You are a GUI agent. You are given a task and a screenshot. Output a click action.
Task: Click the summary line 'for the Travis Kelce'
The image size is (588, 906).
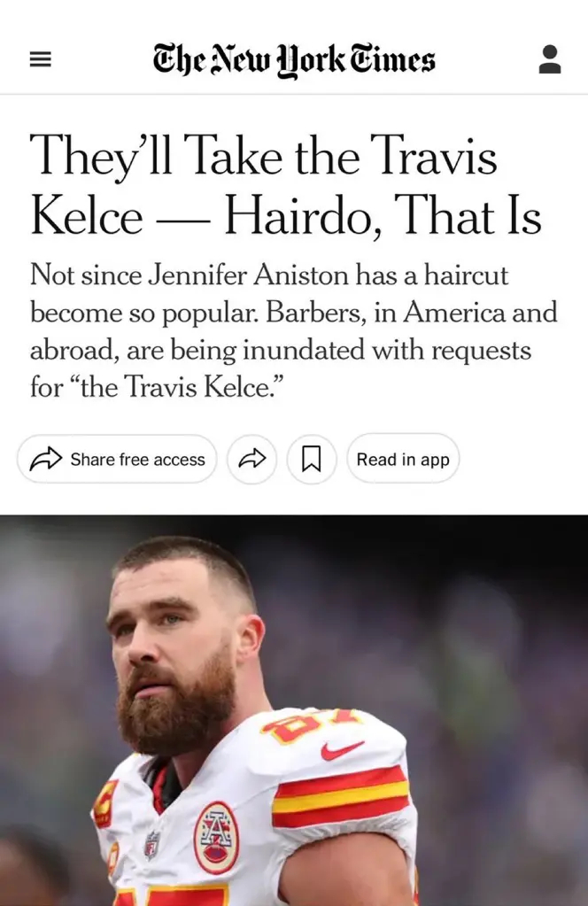pyautogui.click(x=157, y=386)
